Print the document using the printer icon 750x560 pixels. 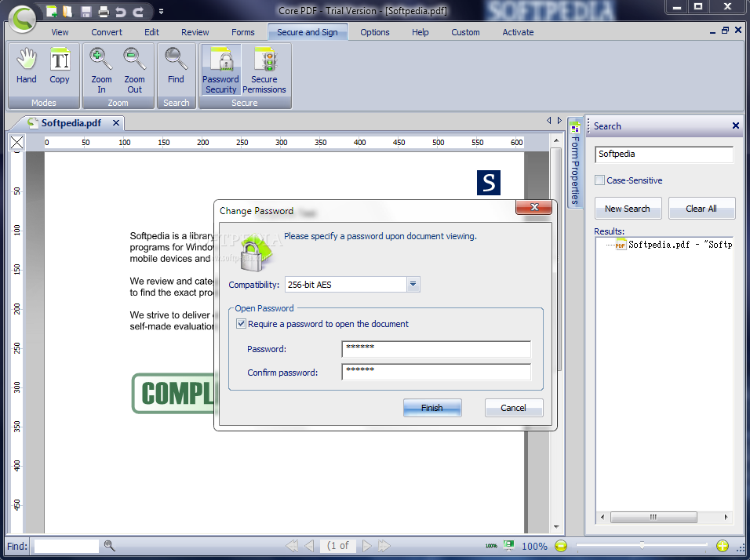(x=104, y=12)
